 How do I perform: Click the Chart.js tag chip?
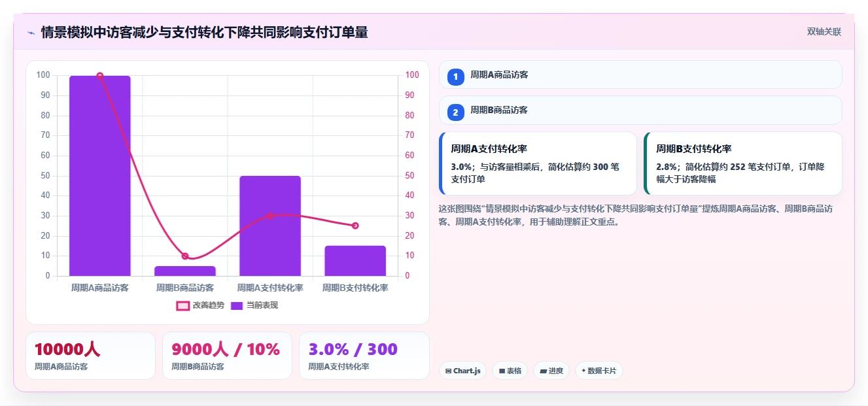462,371
